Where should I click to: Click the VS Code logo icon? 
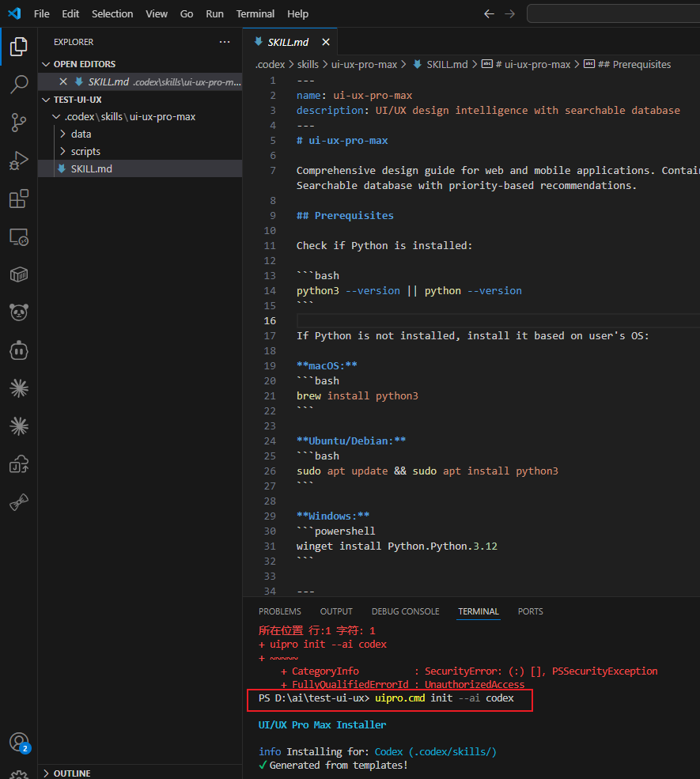14,13
